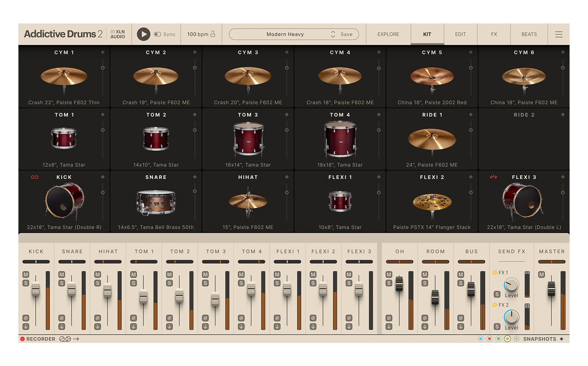Mute the OH channel
This screenshot has height=366, width=588.
(x=389, y=274)
